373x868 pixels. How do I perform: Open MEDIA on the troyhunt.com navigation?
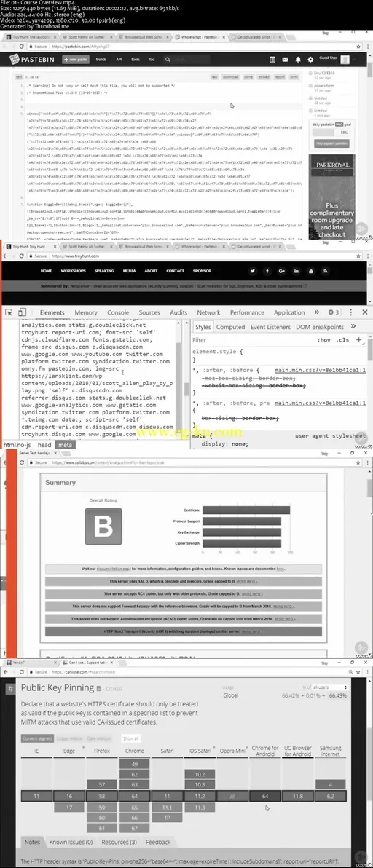(x=130, y=271)
